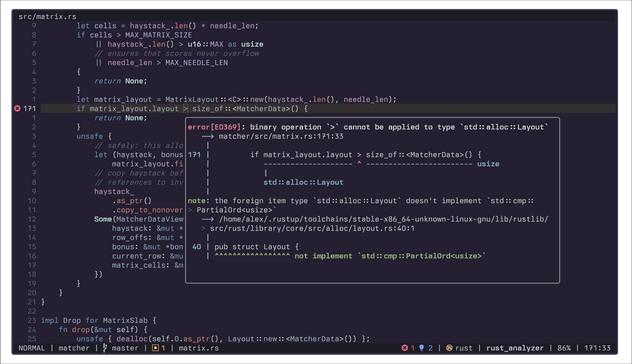Click the NORMAL mode indicator
Image resolution: width=632 pixels, height=364 pixels.
(31, 348)
